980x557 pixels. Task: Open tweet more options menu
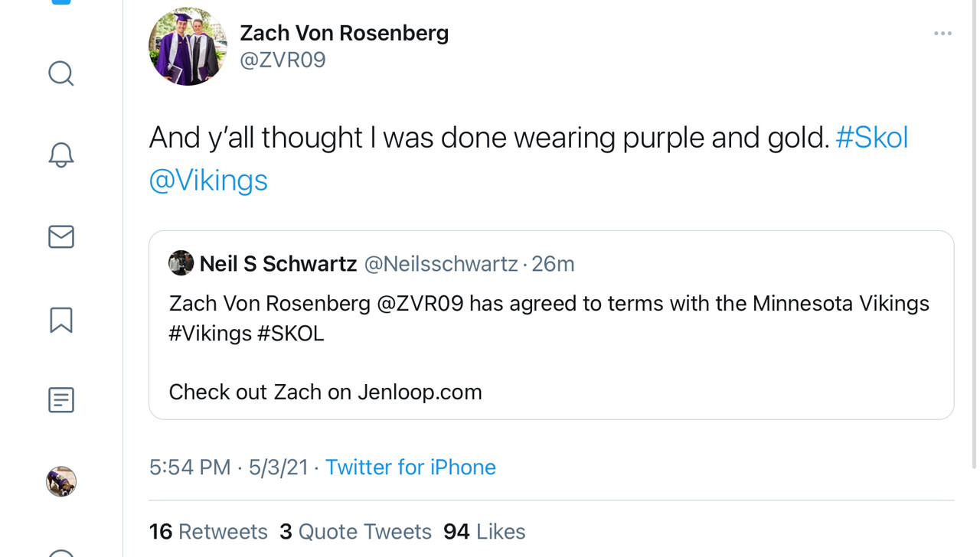point(942,34)
